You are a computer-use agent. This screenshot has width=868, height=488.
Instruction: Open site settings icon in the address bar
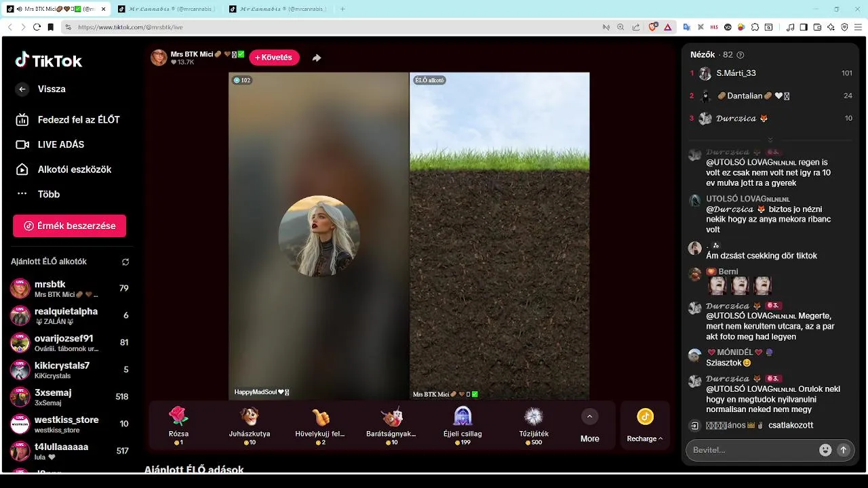pyautogui.click(x=68, y=27)
